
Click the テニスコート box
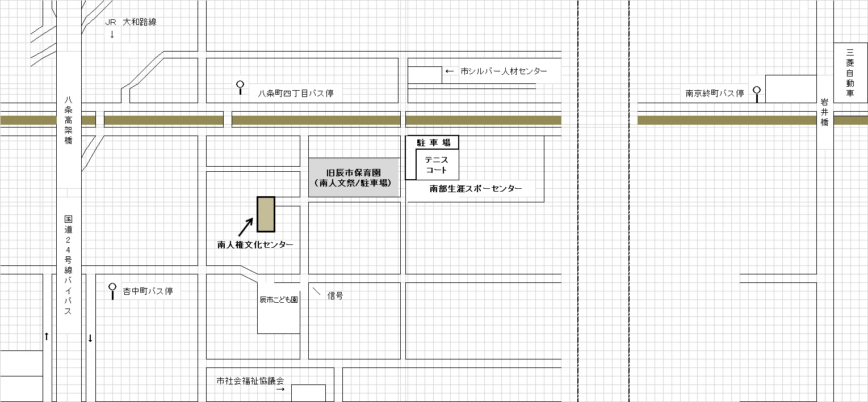tap(437, 165)
